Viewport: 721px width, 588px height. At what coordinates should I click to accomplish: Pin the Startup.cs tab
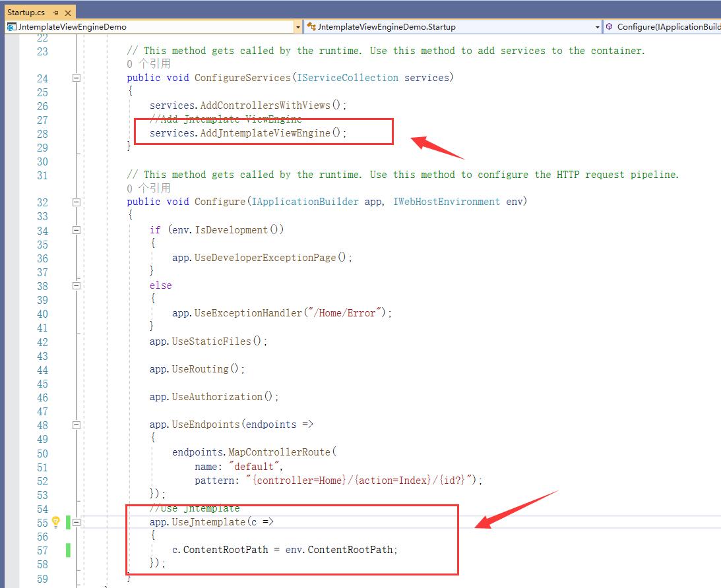point(55,13)
